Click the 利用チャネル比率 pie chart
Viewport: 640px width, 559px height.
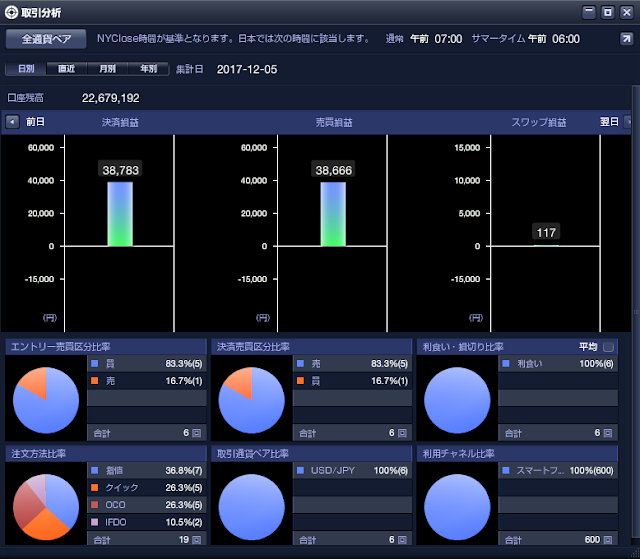tap(457, 507)
